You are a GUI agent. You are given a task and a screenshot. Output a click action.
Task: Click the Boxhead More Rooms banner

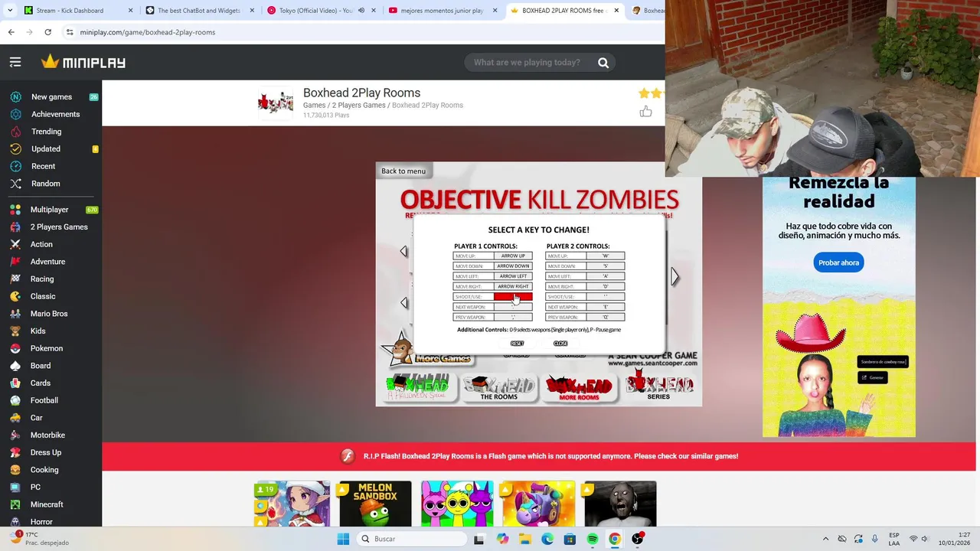(x=579, y=387)
